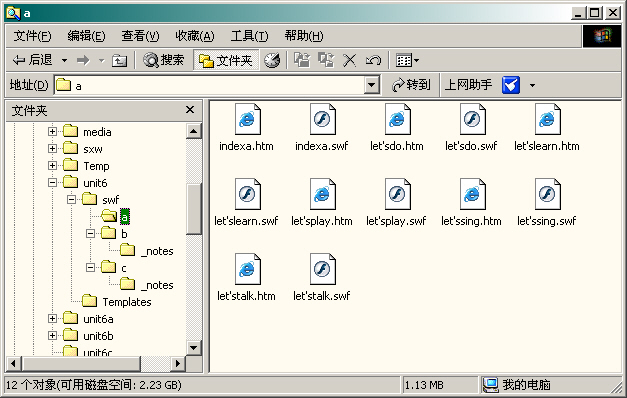The width and height of the screenshot is (627, 398).
Task: Open the address bar dropdown arrow
Action: click(x=371, y=85)
